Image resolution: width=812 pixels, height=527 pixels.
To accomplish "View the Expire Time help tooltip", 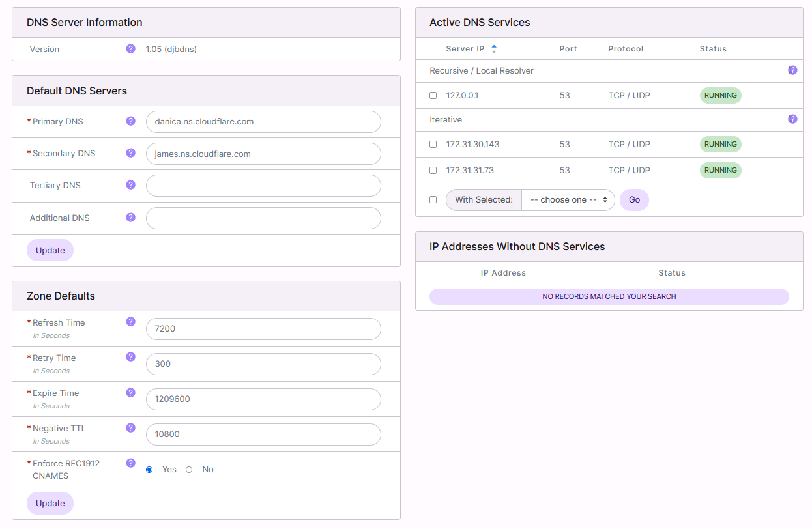I will point(130,392).
